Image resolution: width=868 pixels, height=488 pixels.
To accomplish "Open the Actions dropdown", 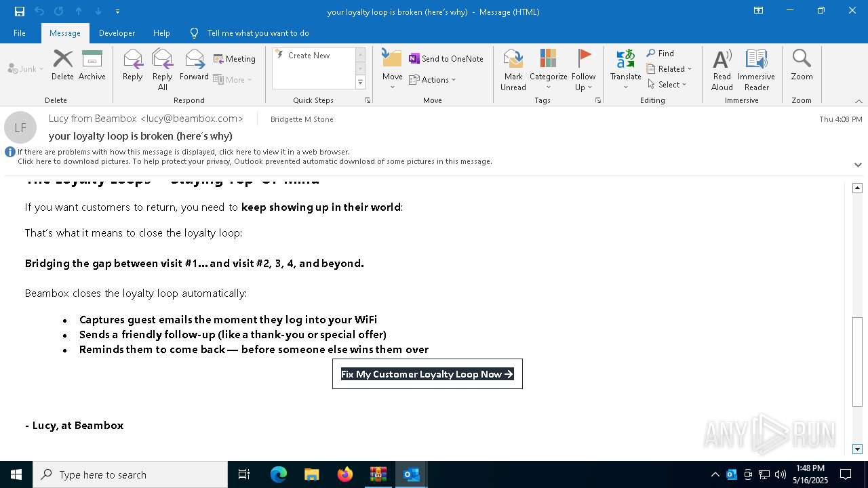I will click(x=433, y=79).
